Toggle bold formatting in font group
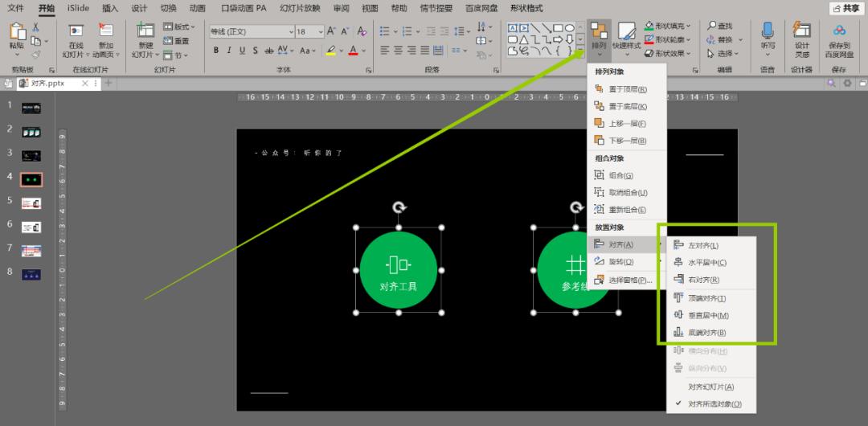The image size is (868, 426). click(x=216, y=50)
